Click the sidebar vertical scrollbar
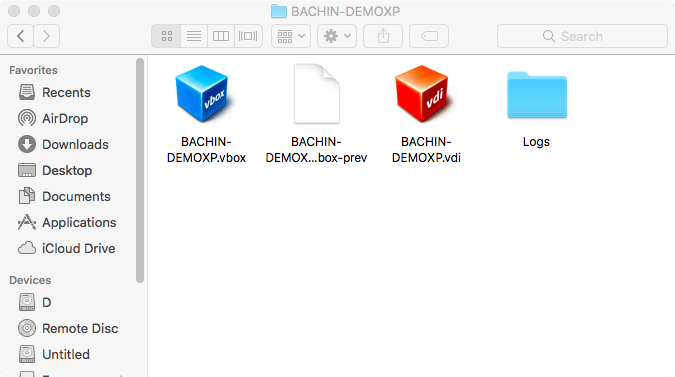 [139, 170]
